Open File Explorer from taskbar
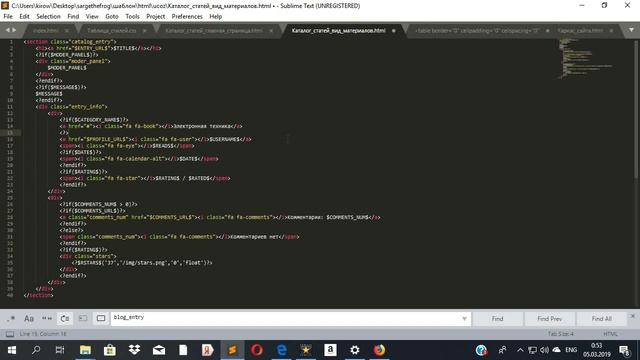 [85, 350]
